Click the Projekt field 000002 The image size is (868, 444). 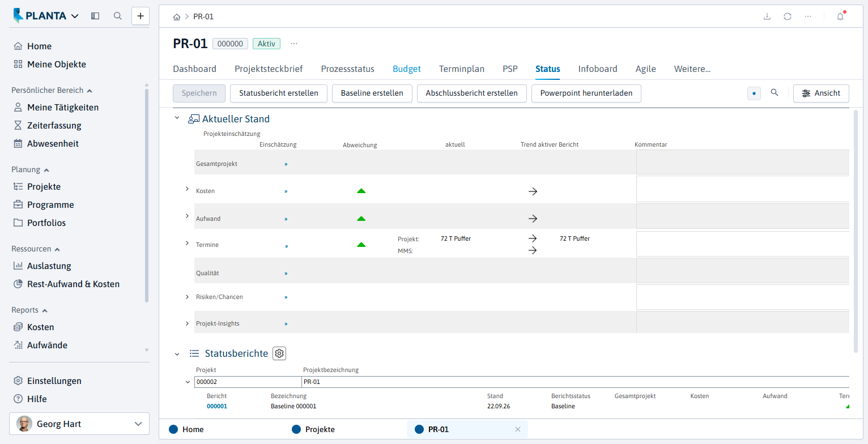(x=248, y=382)
